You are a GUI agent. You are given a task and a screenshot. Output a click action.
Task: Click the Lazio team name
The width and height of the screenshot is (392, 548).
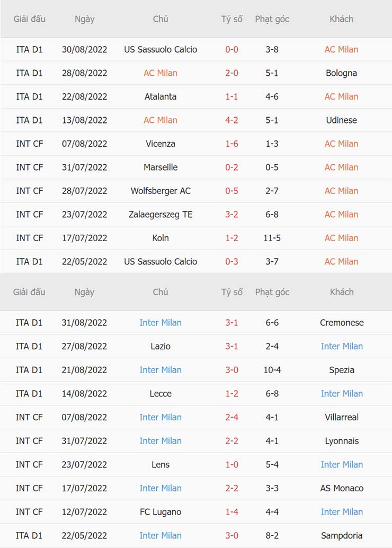coord(161,346)
